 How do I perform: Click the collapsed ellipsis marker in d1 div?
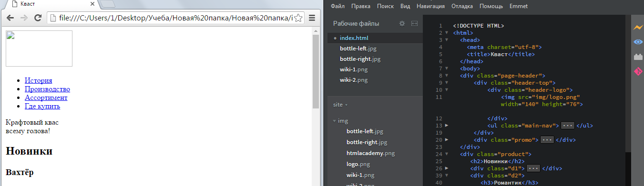coord(533,168)
